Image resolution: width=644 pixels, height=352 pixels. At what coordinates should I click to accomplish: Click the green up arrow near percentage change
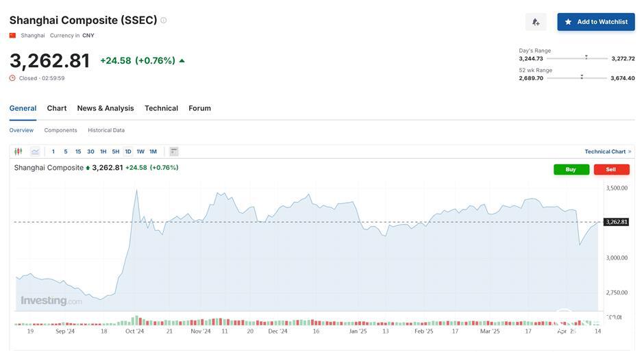click(182, 61)
